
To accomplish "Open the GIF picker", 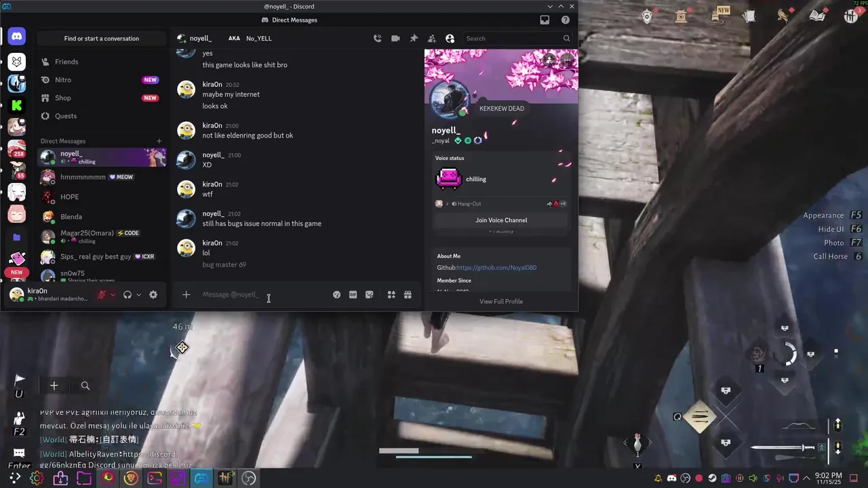I will tap(353, 295).
